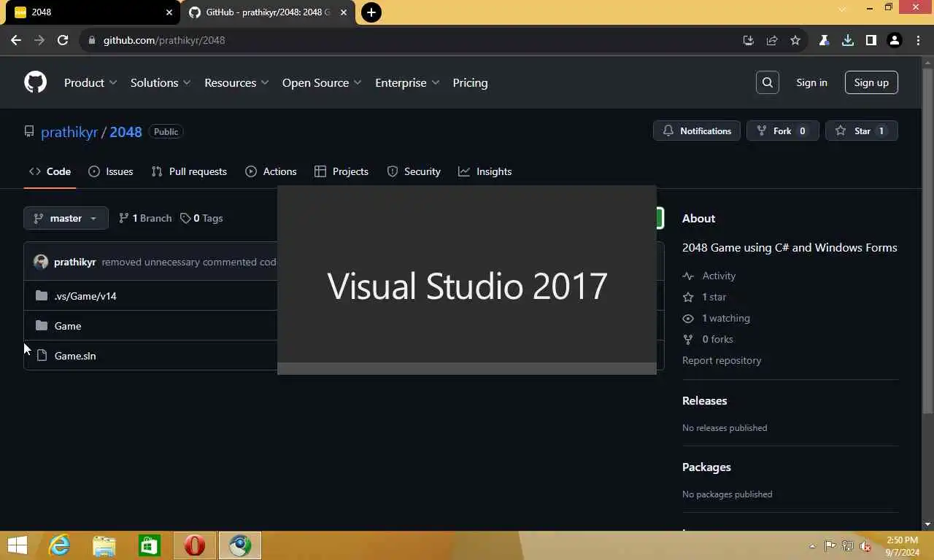Open the Pricing page
Viewport: 934px width, 560px height.
click(x=470, y=82)
